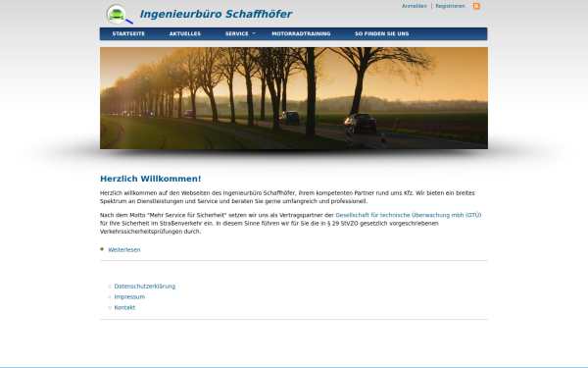Open the RSS feed icon

476,6
